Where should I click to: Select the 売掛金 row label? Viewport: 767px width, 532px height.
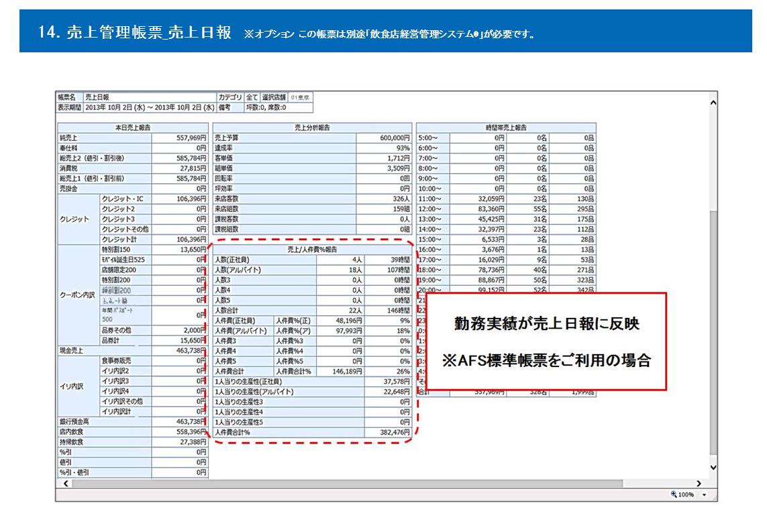(x=105, y=189)
